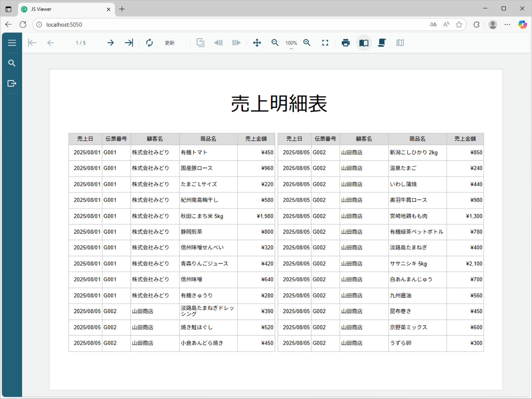Open the 100% zoom level dropdown
Screen dimensions: 532x399
pyautogui.click(x=291, y=43)
